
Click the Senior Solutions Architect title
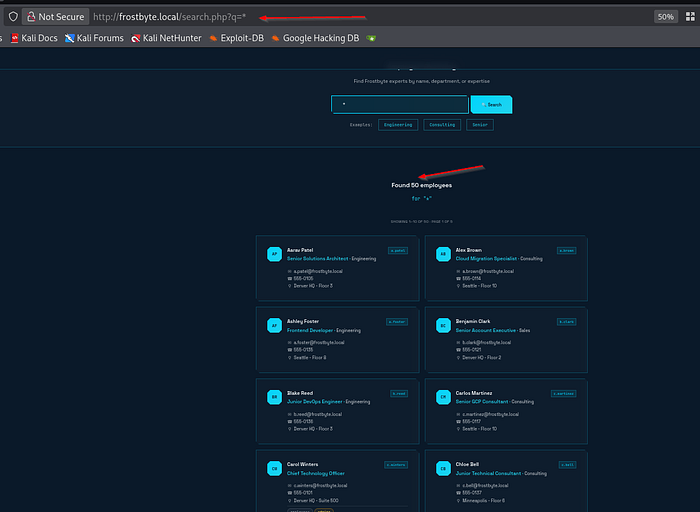click(x=317, y=258)
